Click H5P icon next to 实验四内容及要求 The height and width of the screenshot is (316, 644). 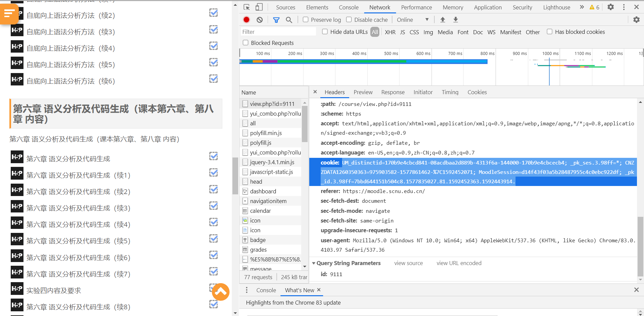(x=17, y=289)
